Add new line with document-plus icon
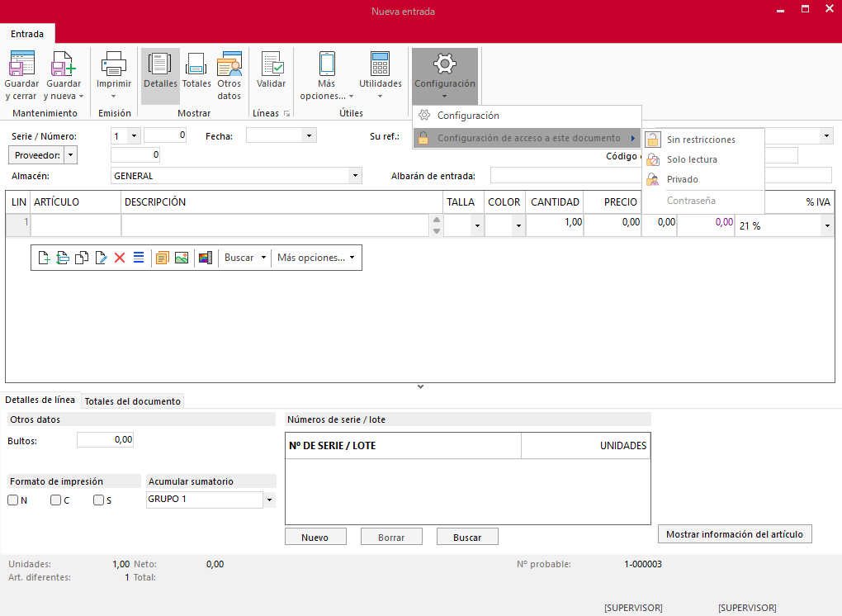This screenshot has height=616, width=842. click(44, 258)
